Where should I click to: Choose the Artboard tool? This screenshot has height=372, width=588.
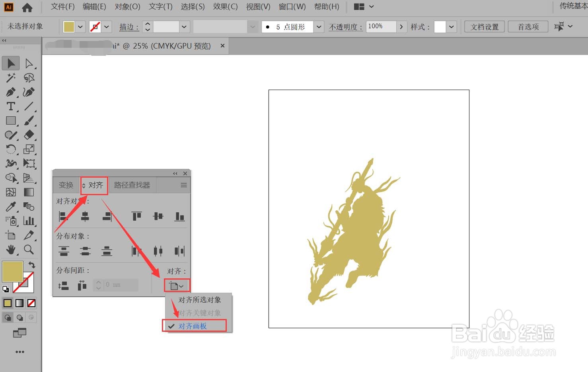(x=11, y=235)
